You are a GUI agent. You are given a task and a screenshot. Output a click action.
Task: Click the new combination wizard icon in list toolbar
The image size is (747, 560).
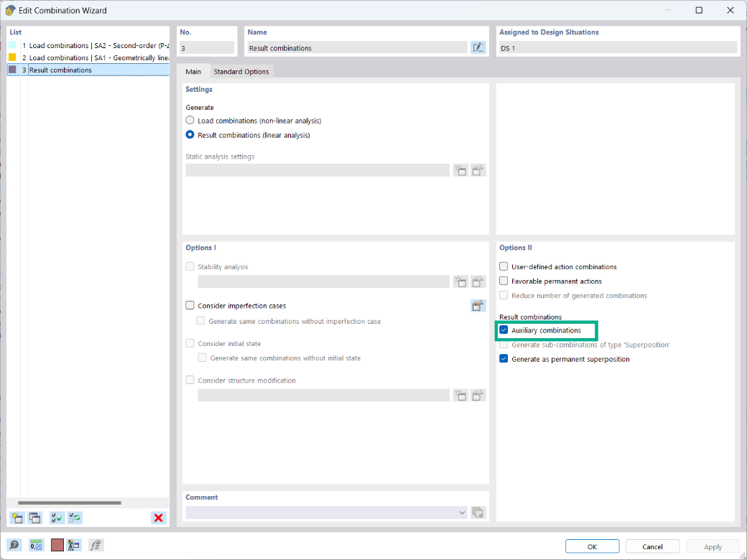(x=17, y=518)
